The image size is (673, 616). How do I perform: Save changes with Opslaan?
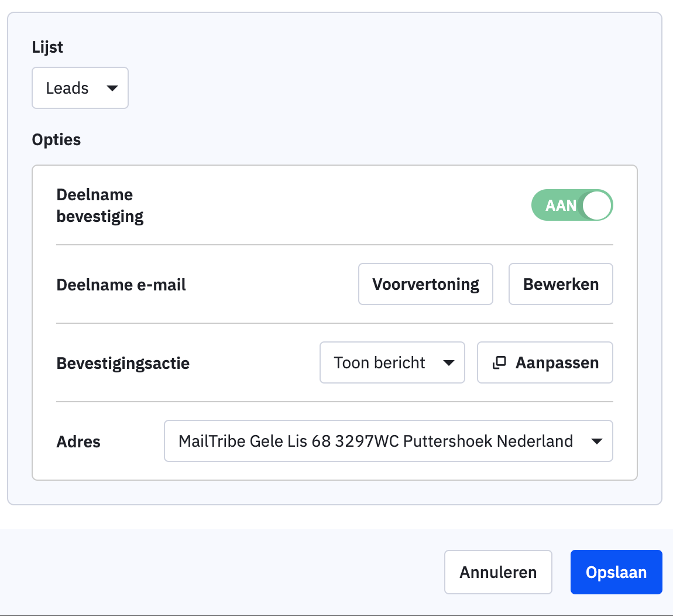[x=616, y=572]
